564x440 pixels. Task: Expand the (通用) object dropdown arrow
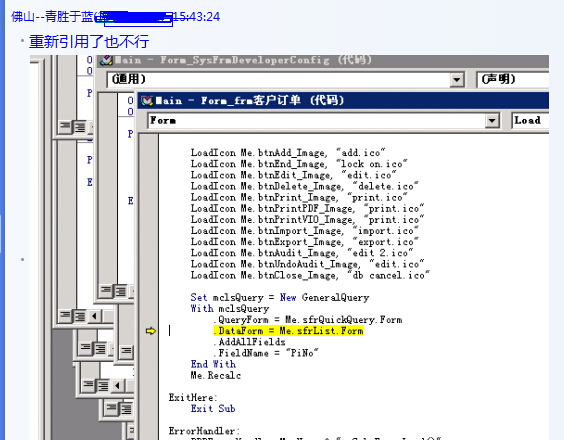coord(457,80)
